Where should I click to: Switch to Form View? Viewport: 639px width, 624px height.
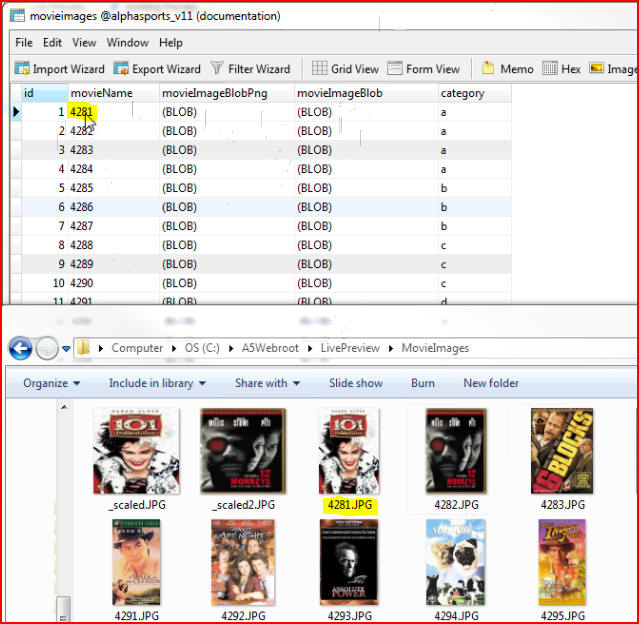[x=423, y=69]
